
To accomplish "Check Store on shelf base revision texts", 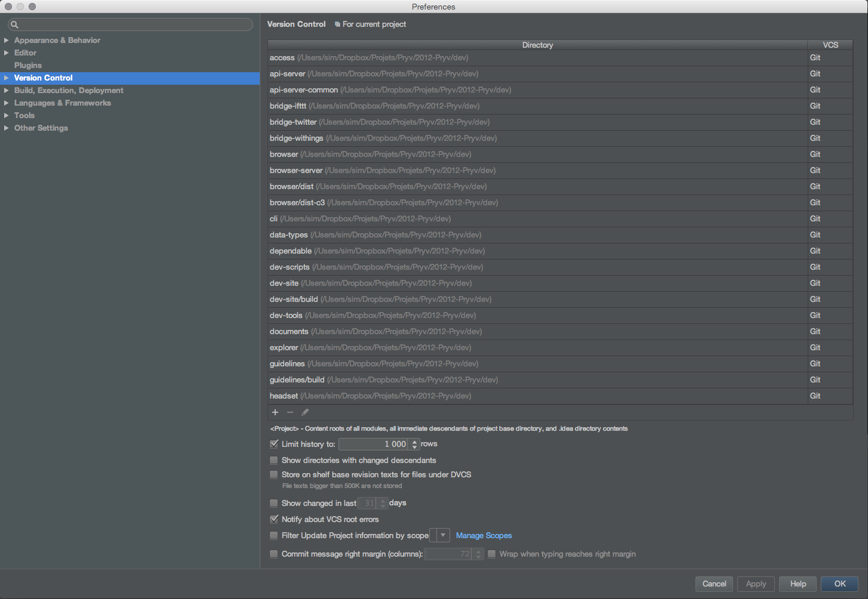I will [274, 474].
